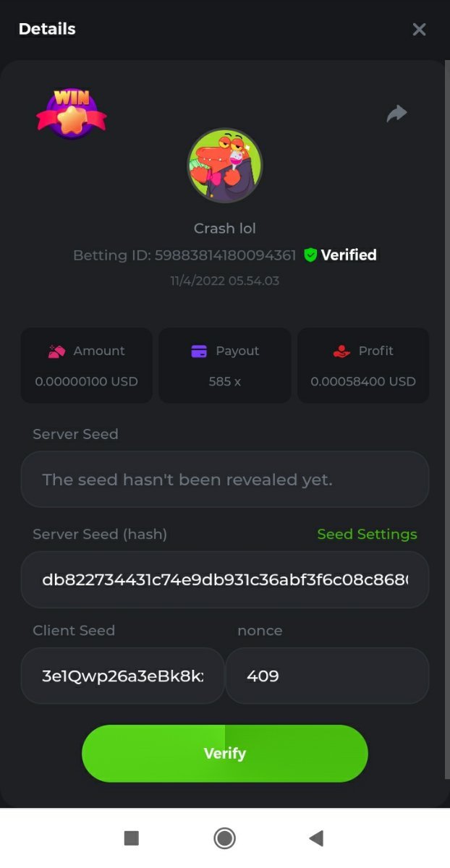Click the purple Payout card icon
The image size is (450, 868).
pos(199,352)
